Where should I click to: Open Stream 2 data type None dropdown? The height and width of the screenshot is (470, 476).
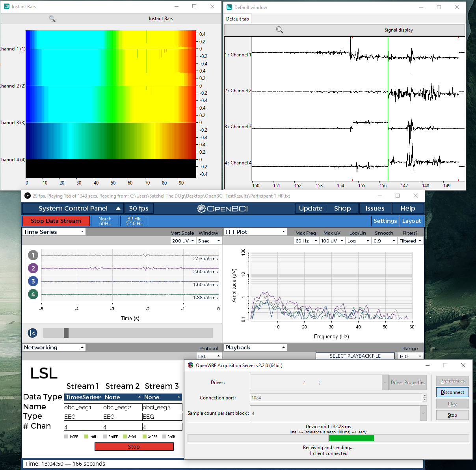pos(123,397)
